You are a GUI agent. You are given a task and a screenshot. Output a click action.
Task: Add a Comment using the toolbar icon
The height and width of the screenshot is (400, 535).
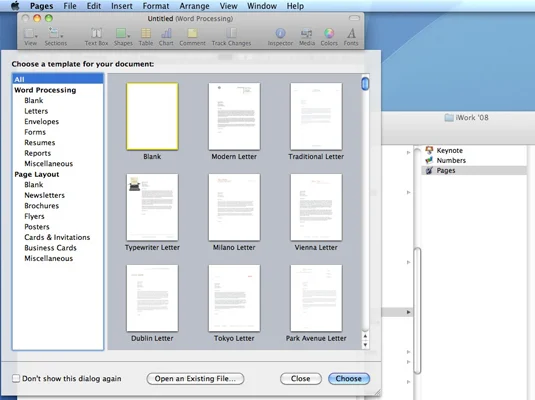point(192,33)
